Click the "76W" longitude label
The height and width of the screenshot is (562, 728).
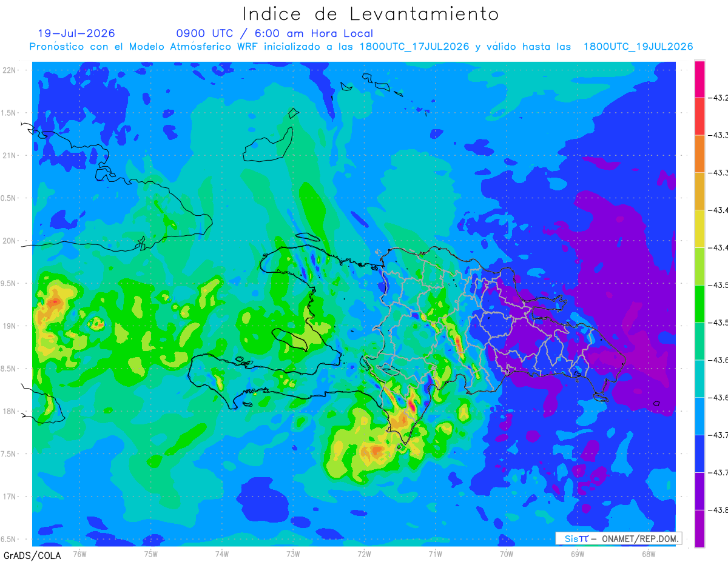pos(80,554)
